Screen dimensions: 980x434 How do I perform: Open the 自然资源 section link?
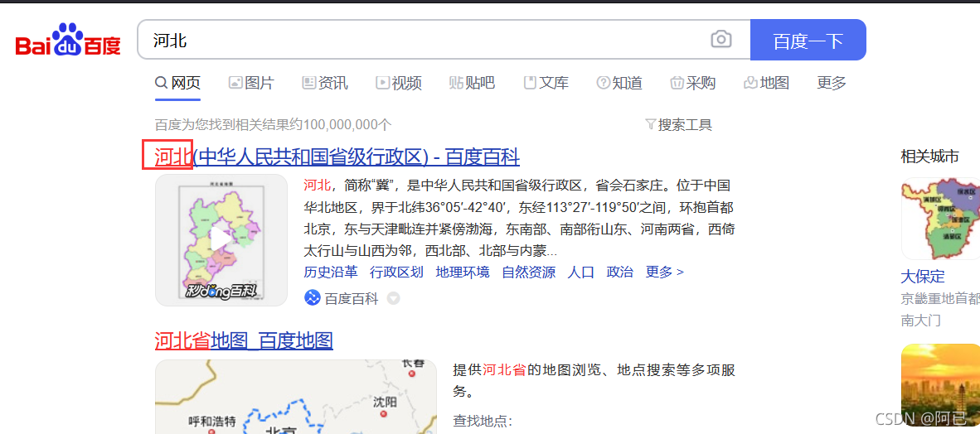pos(529,272)
